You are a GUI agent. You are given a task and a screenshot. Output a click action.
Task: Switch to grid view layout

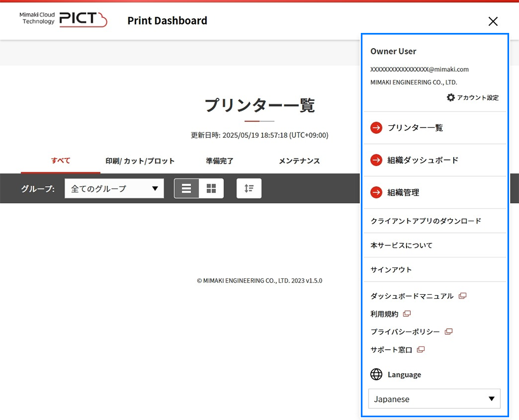(x=211, y=188)
